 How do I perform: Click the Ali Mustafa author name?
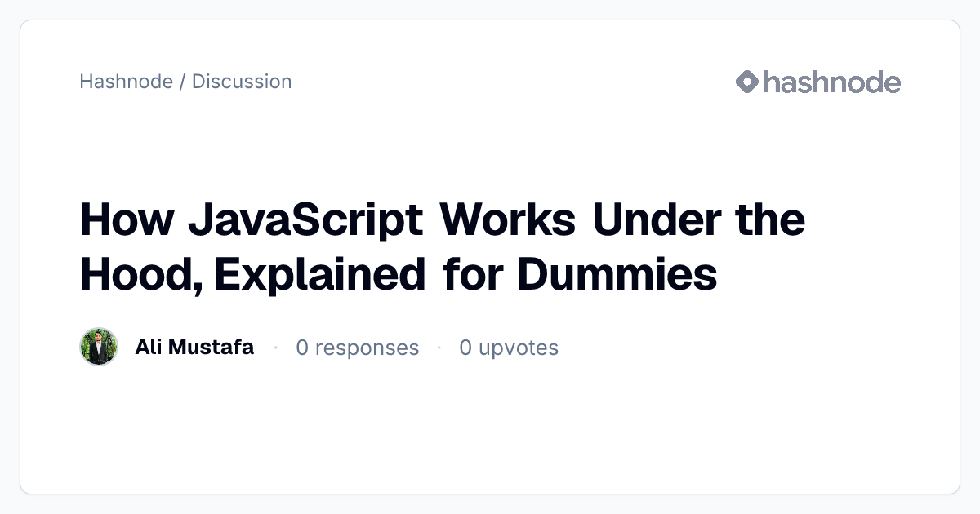point(194,348)
